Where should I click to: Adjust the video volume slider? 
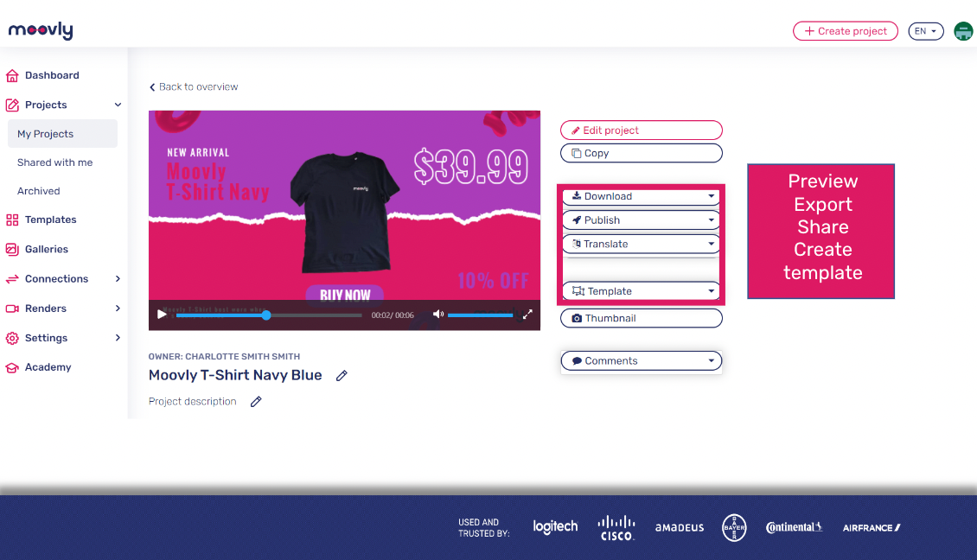click(480, 315)
